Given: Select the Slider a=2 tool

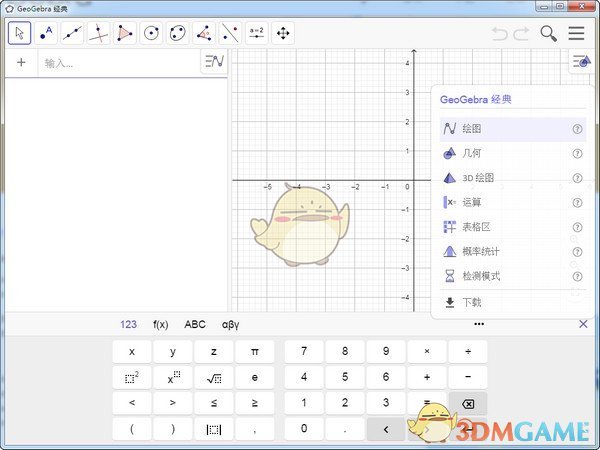Looking at the screenshot, I should (257, 33).
